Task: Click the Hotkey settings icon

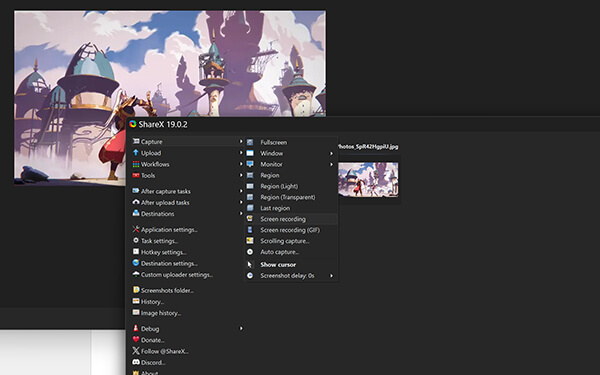Action: click(x=136, y=251)
